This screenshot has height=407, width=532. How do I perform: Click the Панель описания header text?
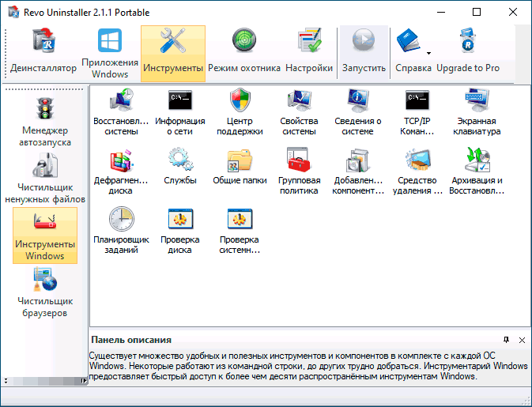click(x=131, y=340)
